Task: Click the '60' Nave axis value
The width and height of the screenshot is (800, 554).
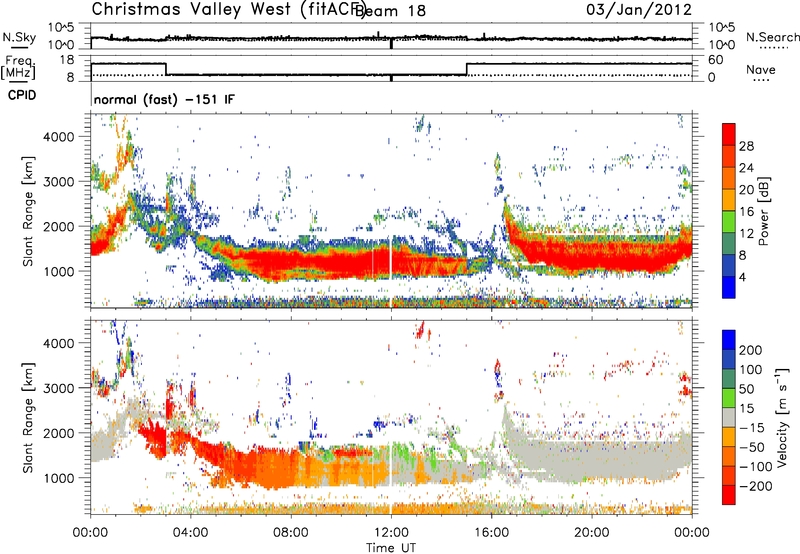Action: (716, 60)
